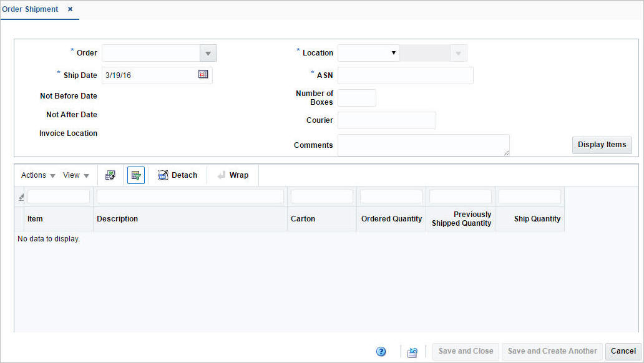Click the ASN input field
The image size is (644, 363).
405,75
